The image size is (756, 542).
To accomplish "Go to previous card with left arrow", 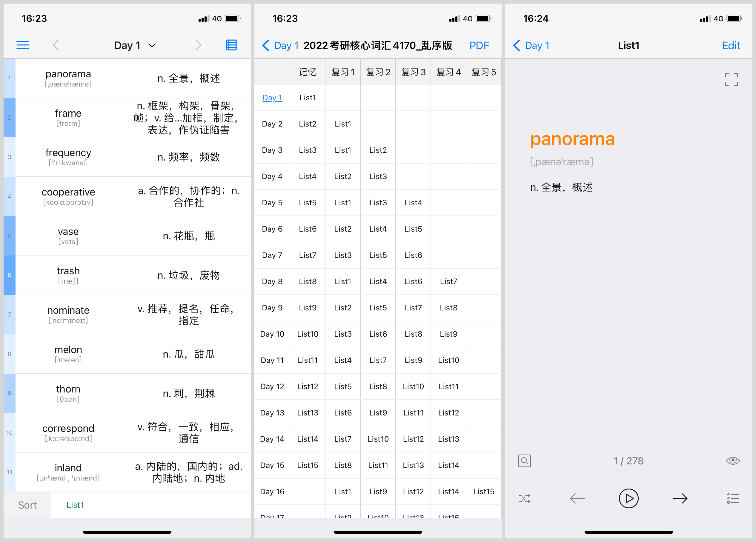I will 577,498.
